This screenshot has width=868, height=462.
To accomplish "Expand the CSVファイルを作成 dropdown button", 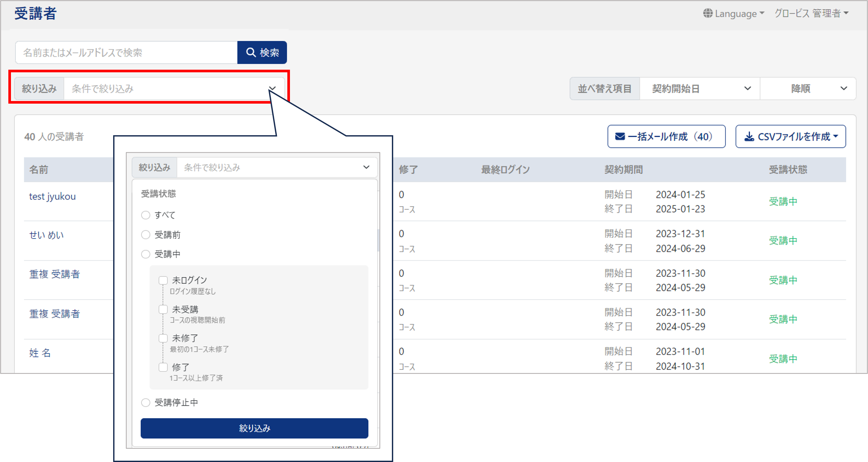I will click(x=791, y=137).
